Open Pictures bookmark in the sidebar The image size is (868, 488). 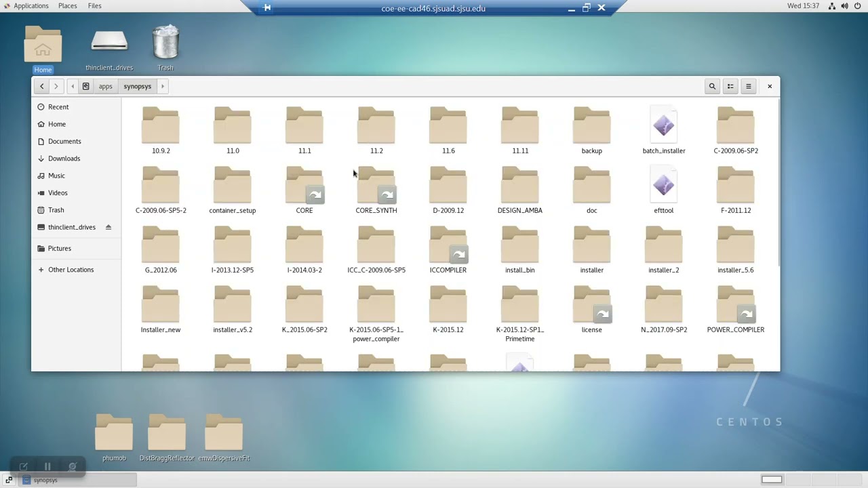[77, 248]
